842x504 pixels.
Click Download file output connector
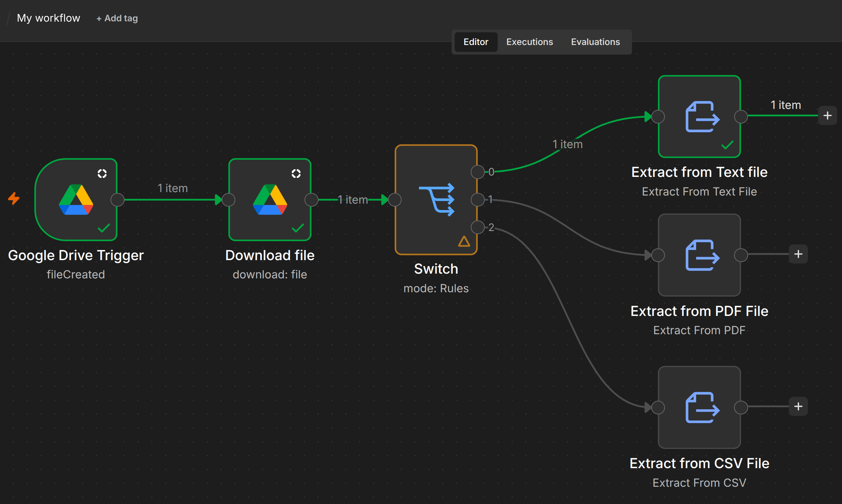311,200
